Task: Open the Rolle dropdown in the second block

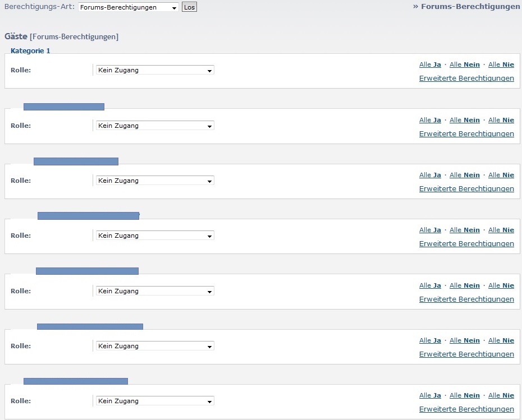Action: click(x=154, y=126)
